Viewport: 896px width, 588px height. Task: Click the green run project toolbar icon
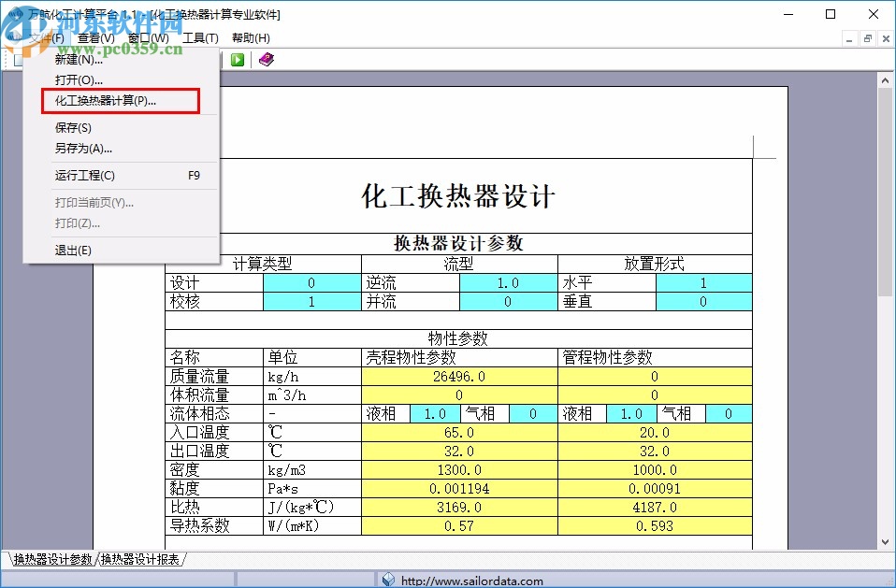(x=238, y=60)
